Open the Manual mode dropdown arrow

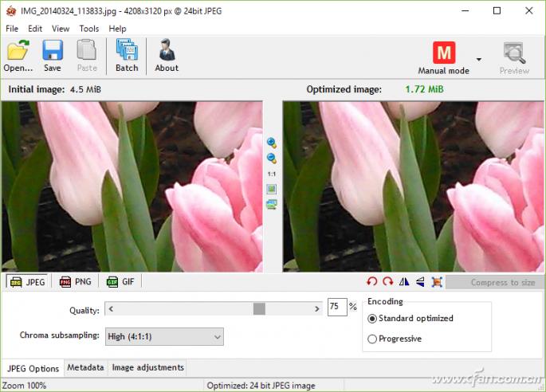(479, 59)
